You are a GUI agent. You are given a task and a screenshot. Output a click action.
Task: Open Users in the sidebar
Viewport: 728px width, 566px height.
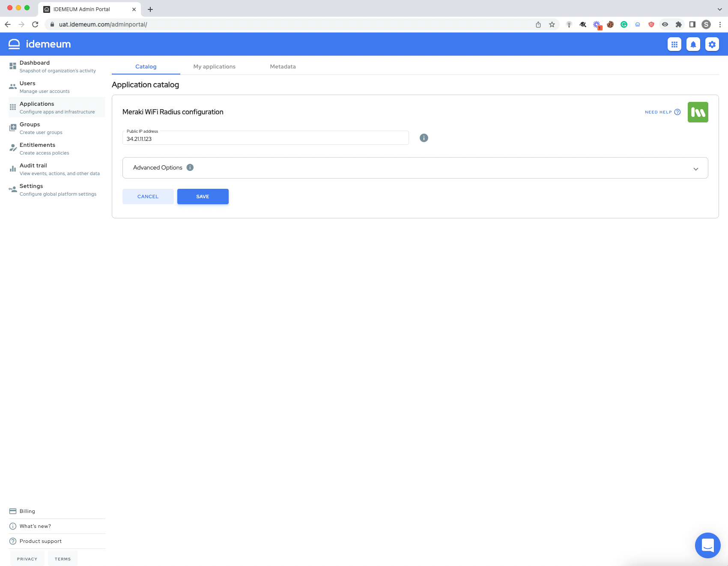coord(57,87)
